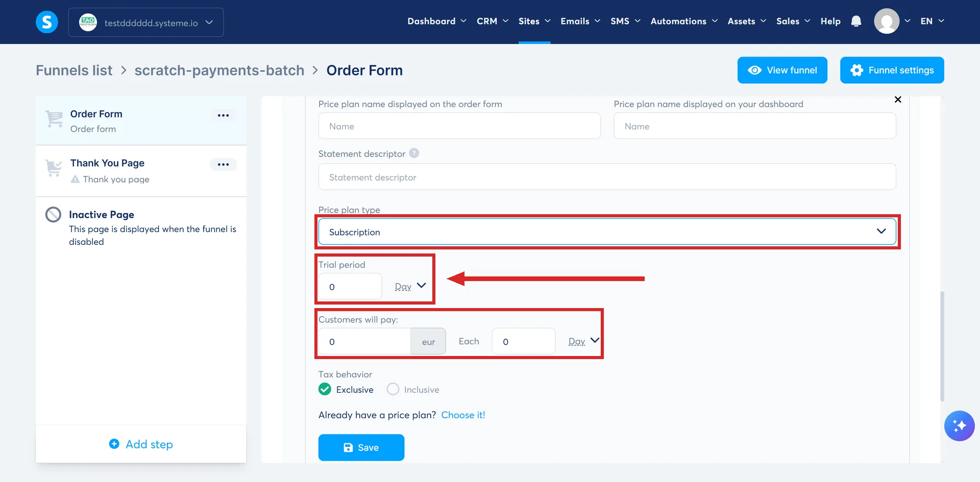The width and height of the screenshot is (980, 482).
Task: Open the Sites menu
Action: click(x=534, y=21)
